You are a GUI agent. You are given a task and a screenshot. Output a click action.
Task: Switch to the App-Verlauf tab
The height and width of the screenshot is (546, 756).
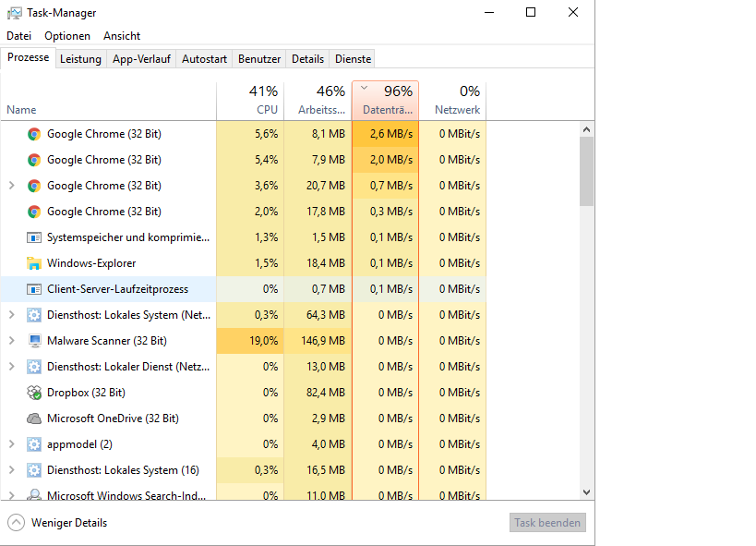click(141, 59)
